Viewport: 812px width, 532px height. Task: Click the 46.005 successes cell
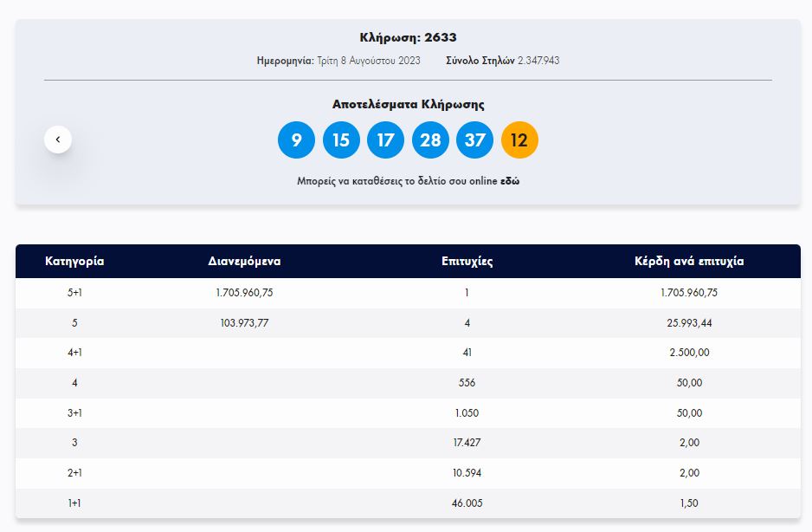click(467, 503)
